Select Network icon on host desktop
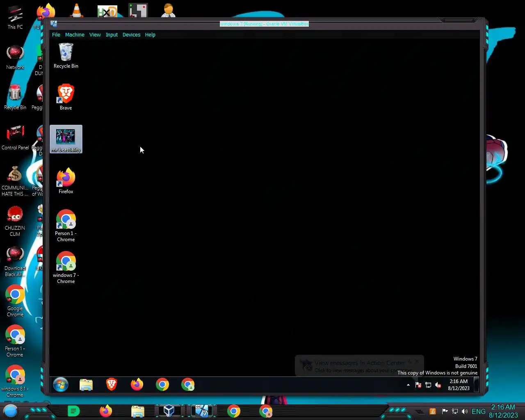This screenshot has height=420, width=525. pos(15,57)
